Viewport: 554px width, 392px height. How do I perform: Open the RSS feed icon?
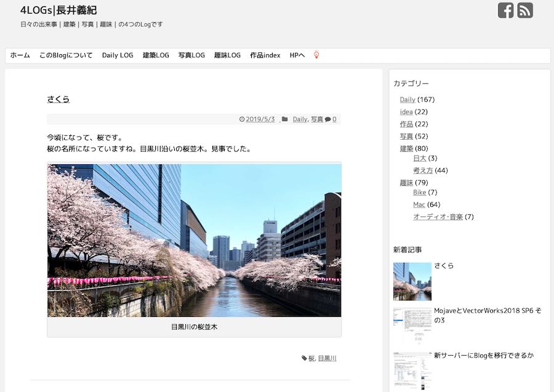pyautogui.click(x=525, y=10)
